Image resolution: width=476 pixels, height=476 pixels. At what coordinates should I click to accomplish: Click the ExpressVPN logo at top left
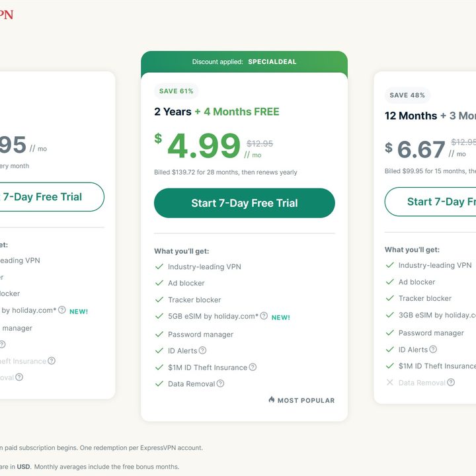tap(5, 15)
